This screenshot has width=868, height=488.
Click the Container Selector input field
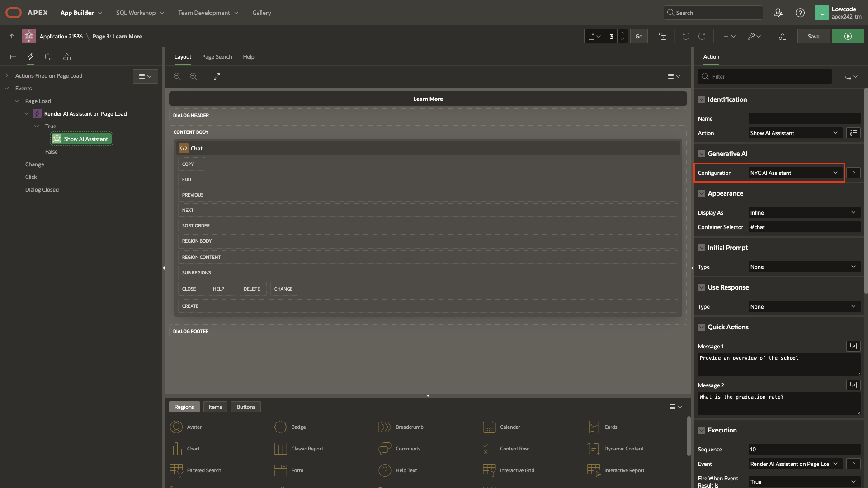pos(803,227)
